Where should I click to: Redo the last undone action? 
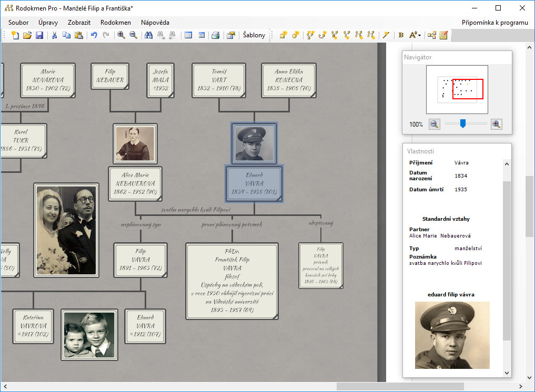pyautogui.click(x=106, y=35)
